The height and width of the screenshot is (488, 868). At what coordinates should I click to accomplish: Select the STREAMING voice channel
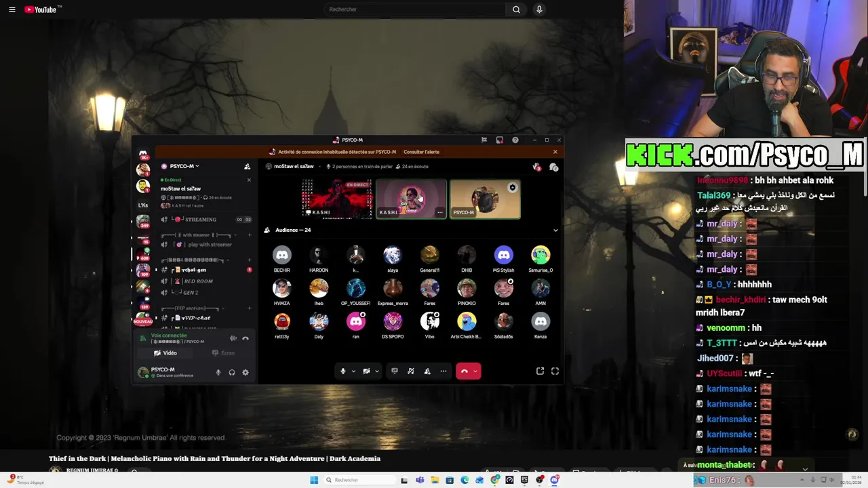point(206,220)
